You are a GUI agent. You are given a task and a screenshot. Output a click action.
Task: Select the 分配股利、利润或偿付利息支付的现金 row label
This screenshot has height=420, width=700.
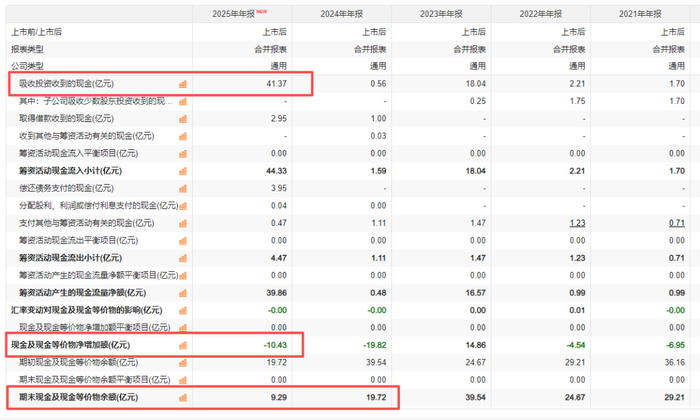(x=99, y=205)
